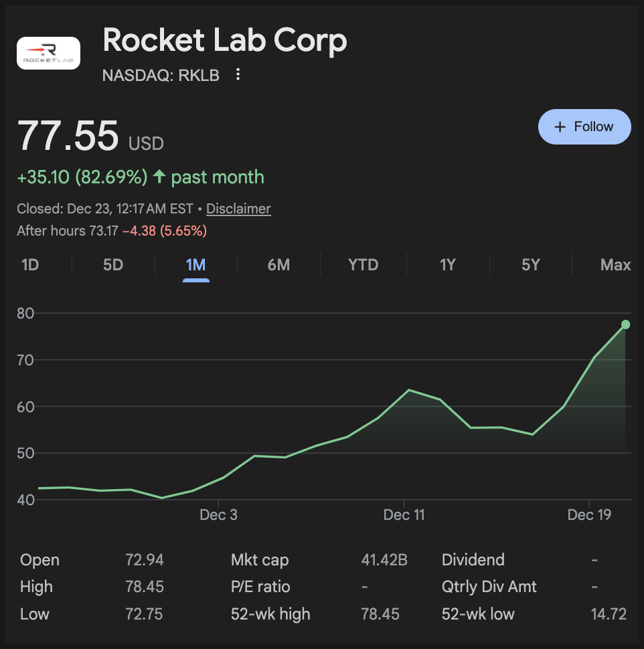Open the three-dot menu beside NASDAQ: RKLB
The width and height of the screenshot is (644, 649).
(238, 75)
